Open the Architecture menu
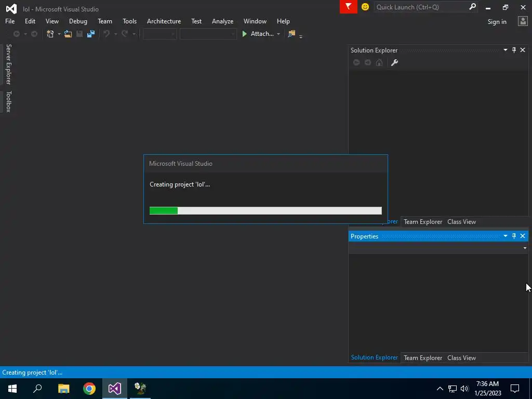The height and width of the screenshot is (399, 532). click(x=164, y=21)
